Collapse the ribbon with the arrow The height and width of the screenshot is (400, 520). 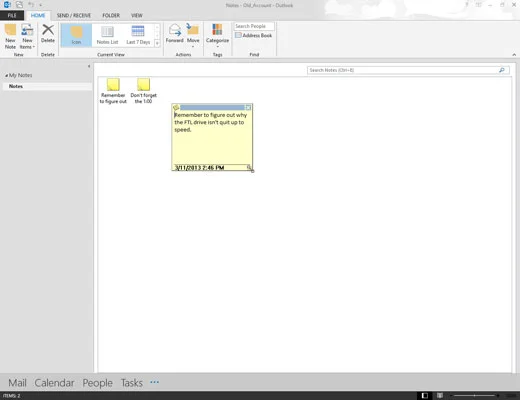(x=514, y=55)
